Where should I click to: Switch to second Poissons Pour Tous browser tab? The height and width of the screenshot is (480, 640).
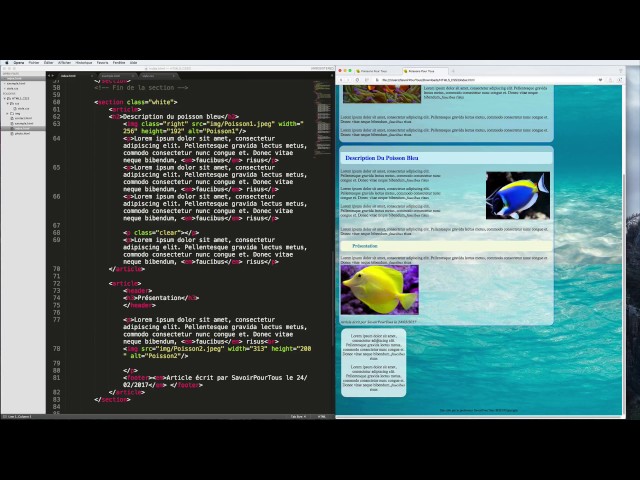(x=424, y=71)
